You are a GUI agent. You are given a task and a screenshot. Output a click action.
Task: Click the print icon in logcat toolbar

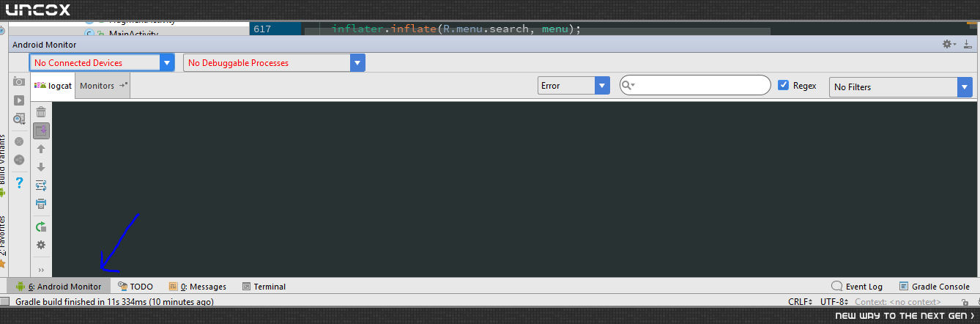[41, 204]
